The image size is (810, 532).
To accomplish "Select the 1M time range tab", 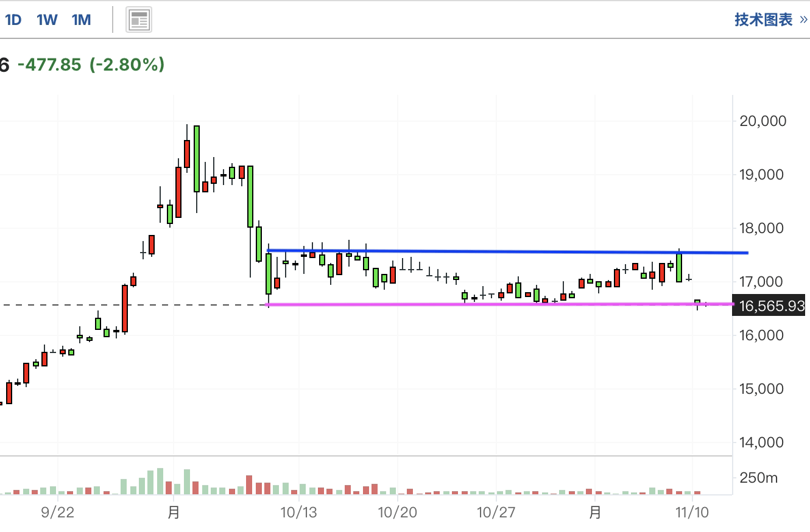I will [82, 20].
